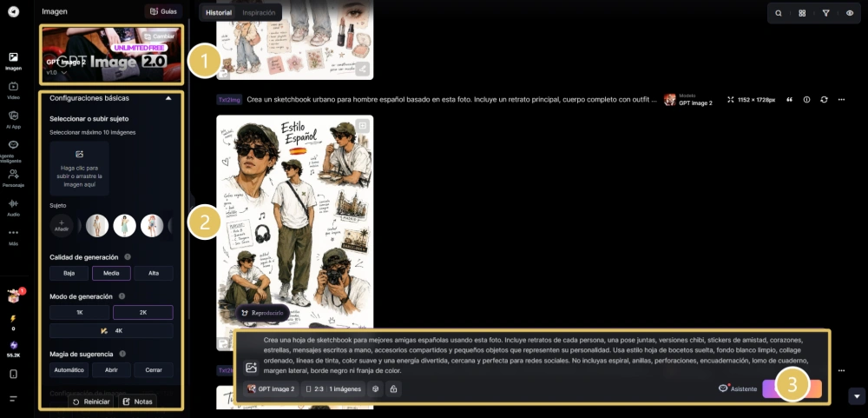Screen dimensions: 868x418
Task: Switch to the Inspiración tab
Action: 259,12
